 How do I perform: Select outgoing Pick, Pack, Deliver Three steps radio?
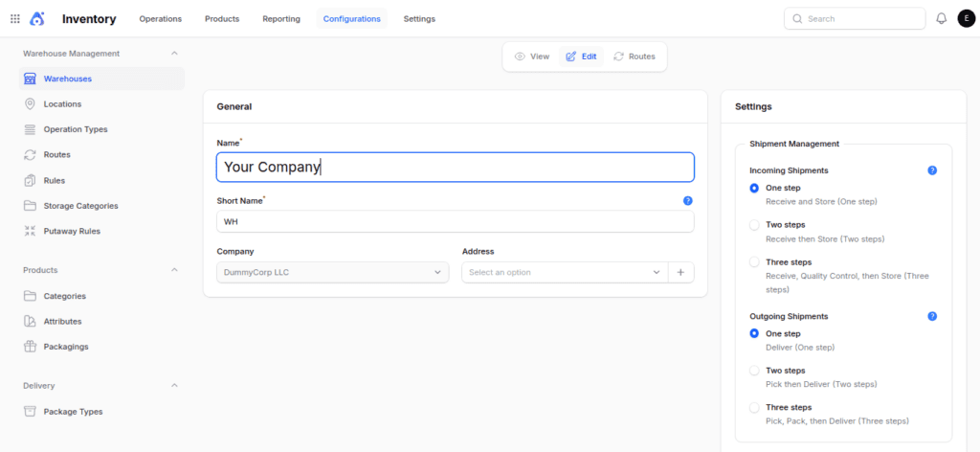point(754,408)
